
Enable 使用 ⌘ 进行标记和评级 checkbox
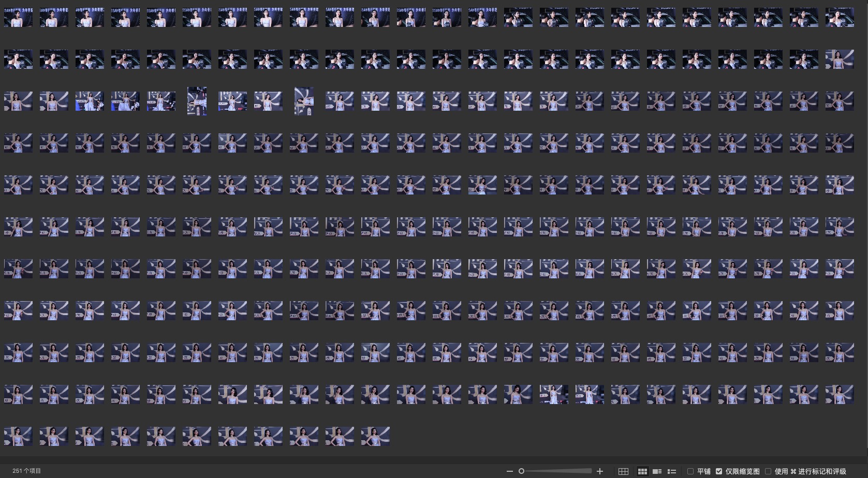point(768,471)
